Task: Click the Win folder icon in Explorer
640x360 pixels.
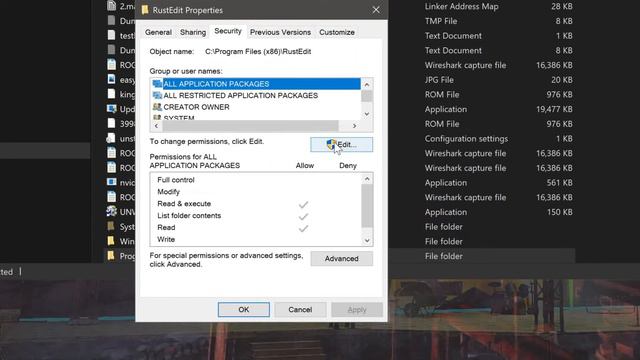Action: 111,241
